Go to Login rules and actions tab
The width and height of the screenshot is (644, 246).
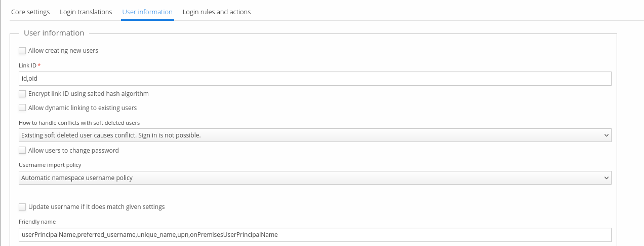click(x=216, y=12)
